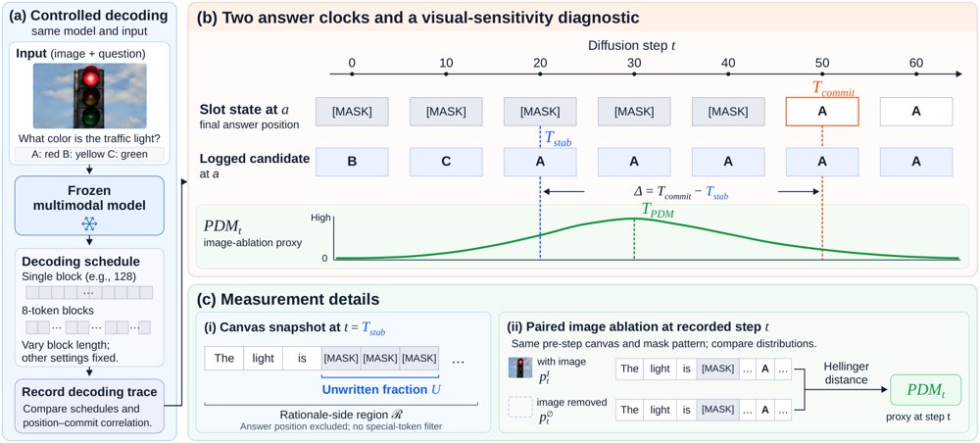Click the 'light' cell in canvas snapshot
This screenshot has height=443, width=980.
pyautogui.click(x=263, y=358)
